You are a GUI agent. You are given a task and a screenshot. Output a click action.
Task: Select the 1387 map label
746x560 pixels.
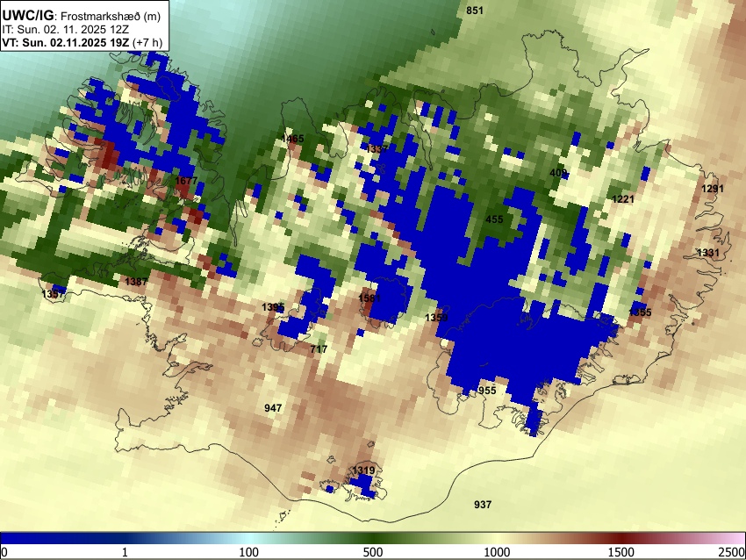[136, 282]
